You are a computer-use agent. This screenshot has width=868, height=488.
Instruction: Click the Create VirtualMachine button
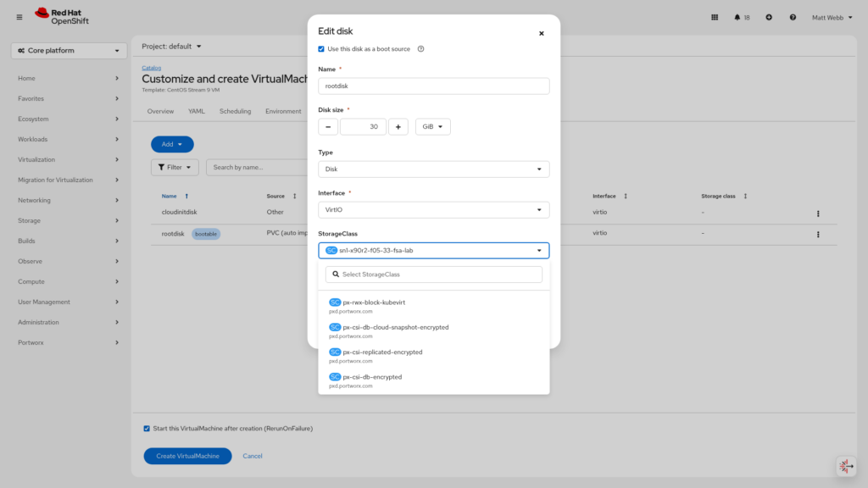point(187,456)
